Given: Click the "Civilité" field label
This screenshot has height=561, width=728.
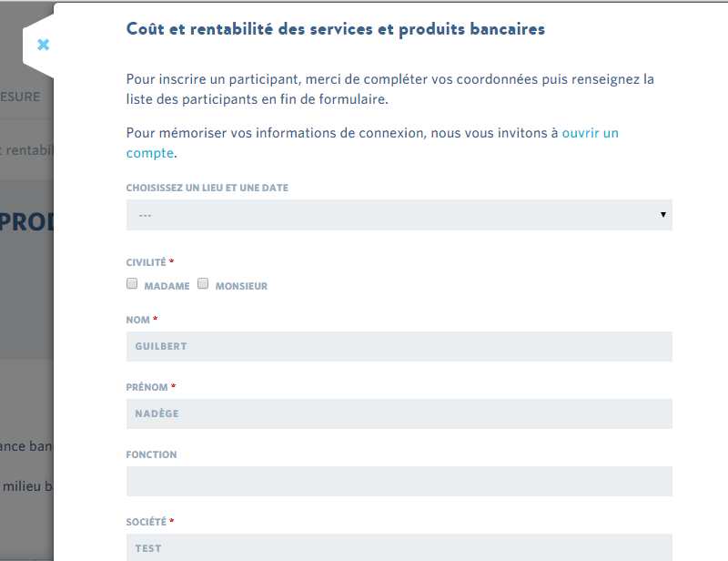Looking at the screenshot, I should (x=146, y=262).
